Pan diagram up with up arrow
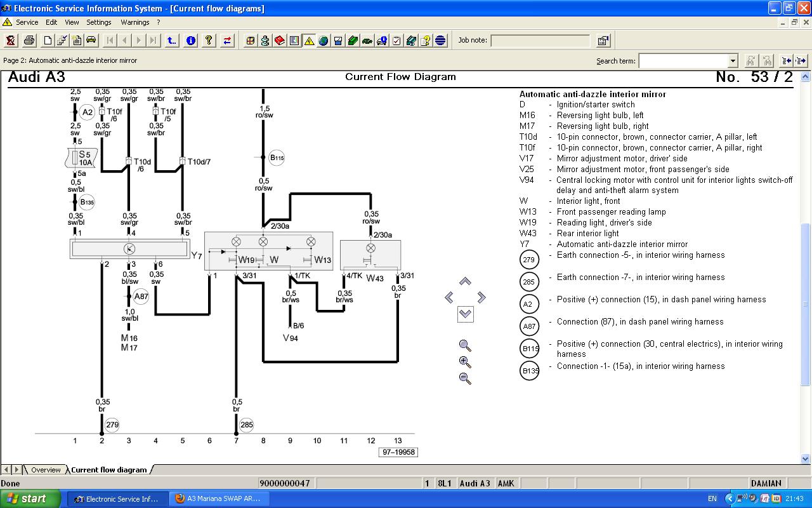 (465, 281)
